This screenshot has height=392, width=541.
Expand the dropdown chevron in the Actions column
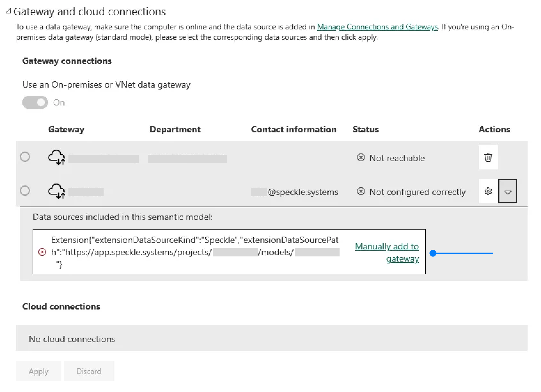pos(508,191)
